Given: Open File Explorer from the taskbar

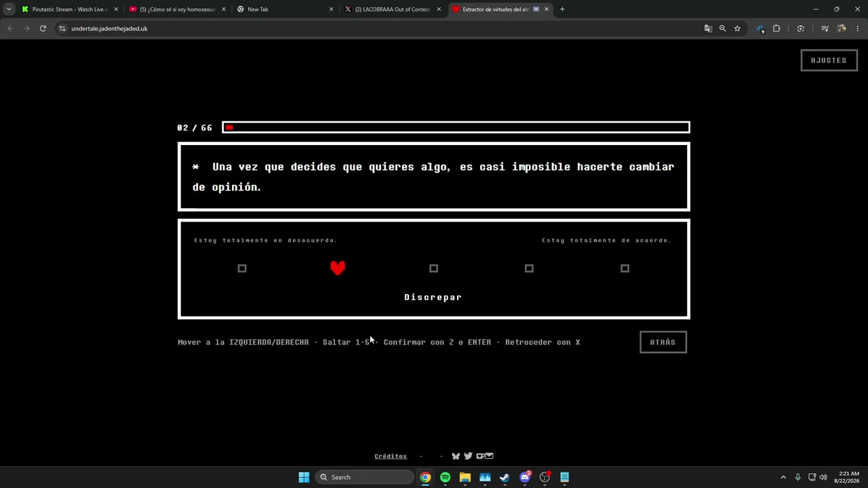Looking at the screenshot, I should coord(465,477).
